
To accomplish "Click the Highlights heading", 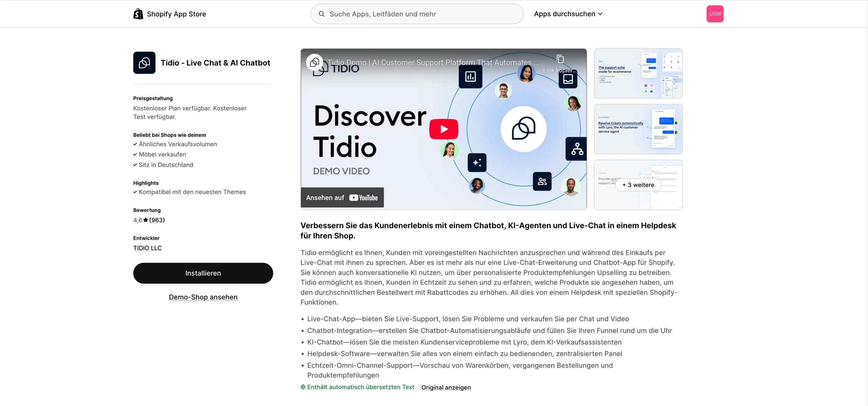I will pos(146,183).
